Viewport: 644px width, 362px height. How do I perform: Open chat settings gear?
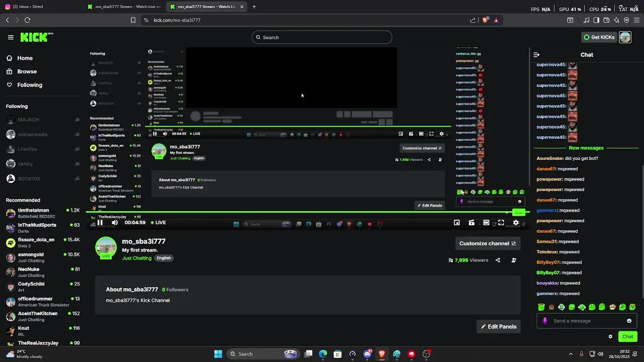coord(610,337)
